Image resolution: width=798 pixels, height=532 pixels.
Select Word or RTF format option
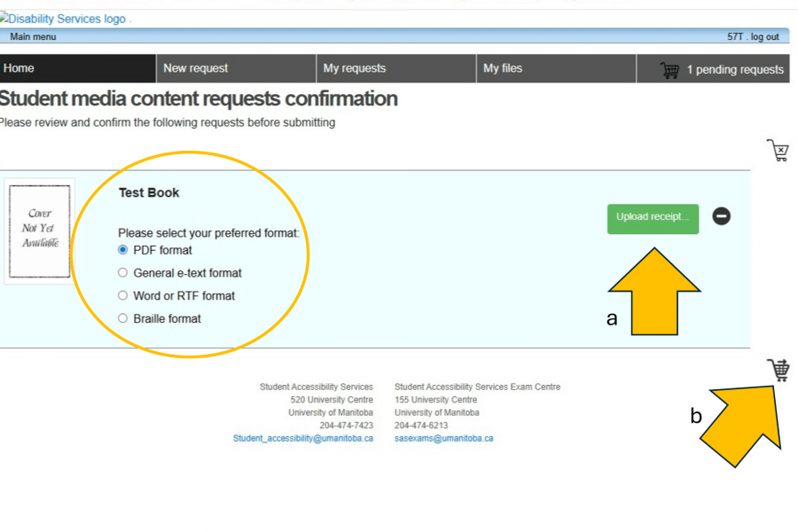pos(123,296)
